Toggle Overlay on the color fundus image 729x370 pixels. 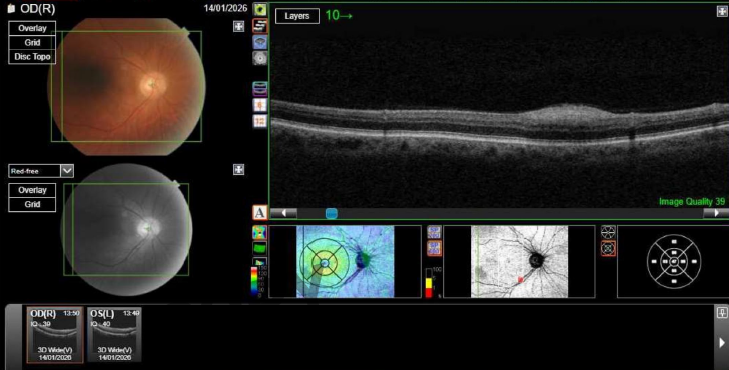tap(32, 28)
